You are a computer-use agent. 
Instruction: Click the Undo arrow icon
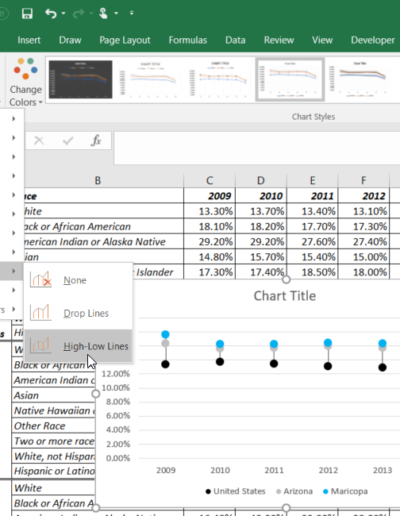[x=51, y=13]
